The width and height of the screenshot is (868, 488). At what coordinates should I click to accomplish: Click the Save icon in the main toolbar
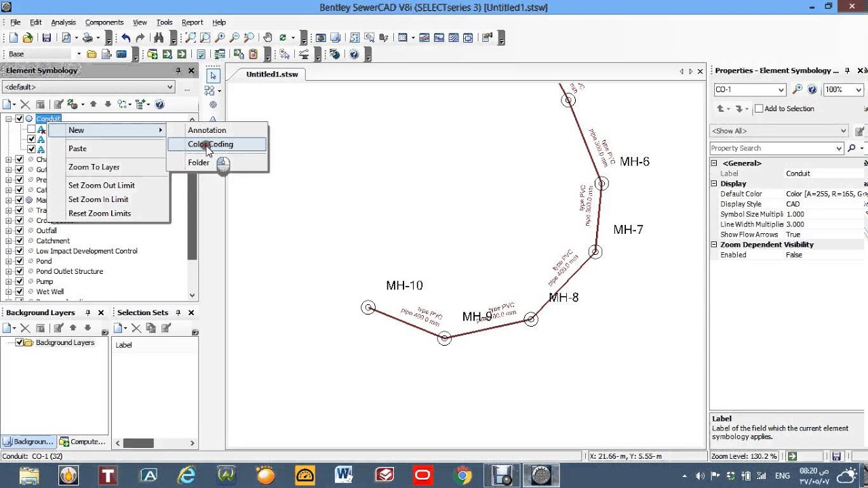tap(47, 38)
